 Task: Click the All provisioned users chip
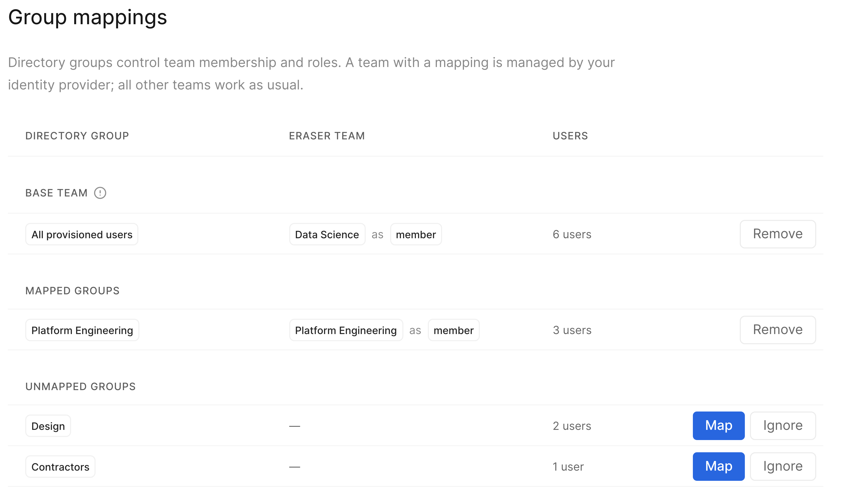[82, 234]
